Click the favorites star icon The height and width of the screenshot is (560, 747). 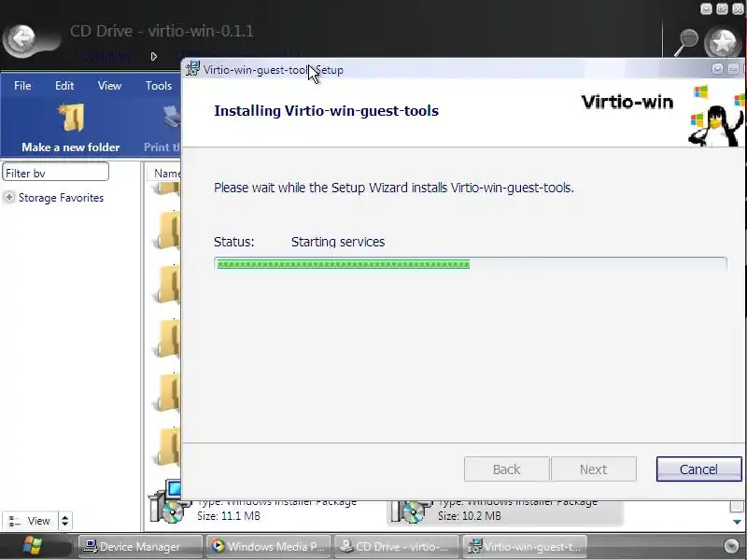coord(723,42)
